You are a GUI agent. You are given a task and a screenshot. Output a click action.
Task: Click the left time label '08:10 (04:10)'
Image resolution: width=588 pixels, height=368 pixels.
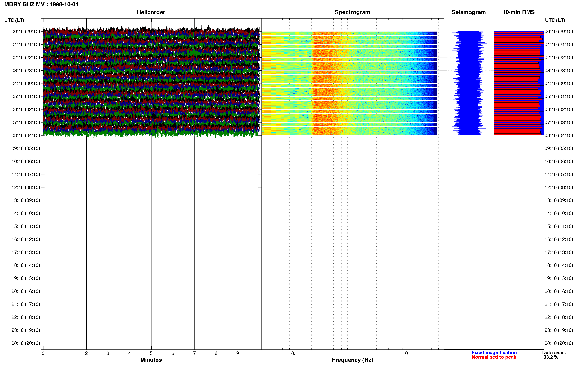coord(26,135)
